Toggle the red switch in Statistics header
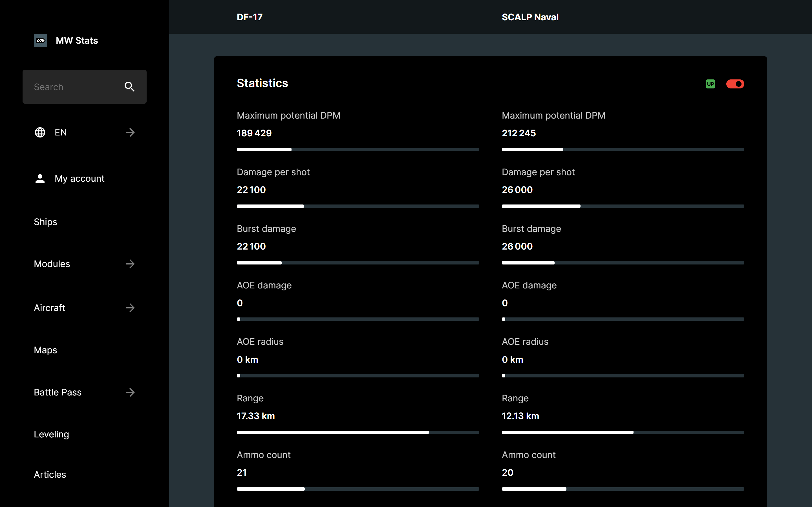 click(735, 84)
